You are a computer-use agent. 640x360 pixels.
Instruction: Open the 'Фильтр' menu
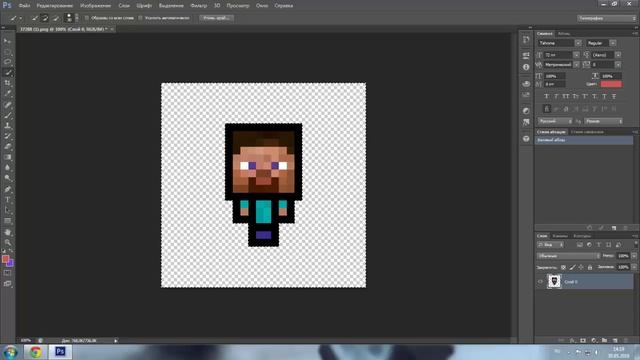199,6
